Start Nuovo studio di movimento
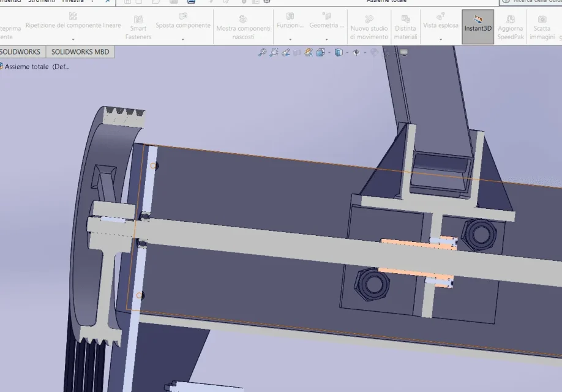Screen dimensions: 562x392 pos(369,28)
